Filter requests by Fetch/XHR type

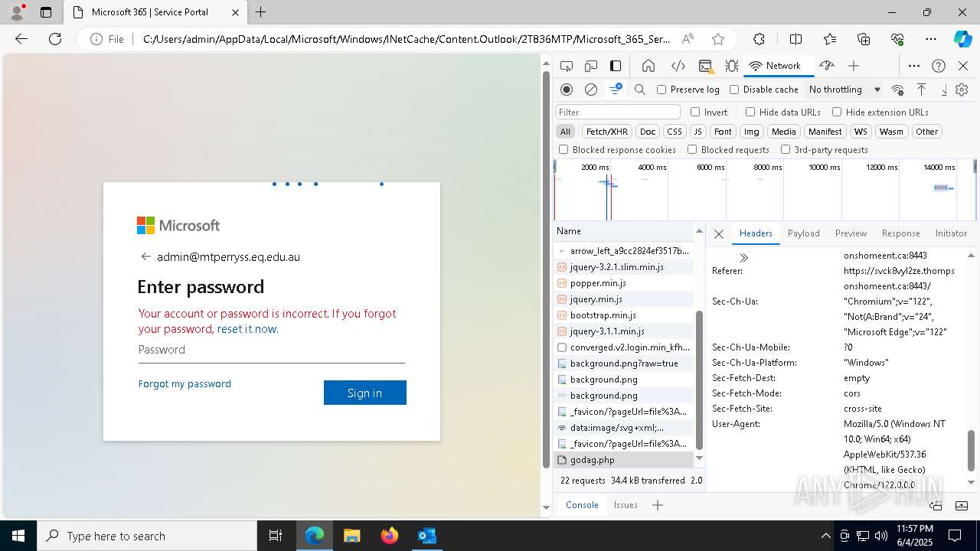(x=607, y=132)
